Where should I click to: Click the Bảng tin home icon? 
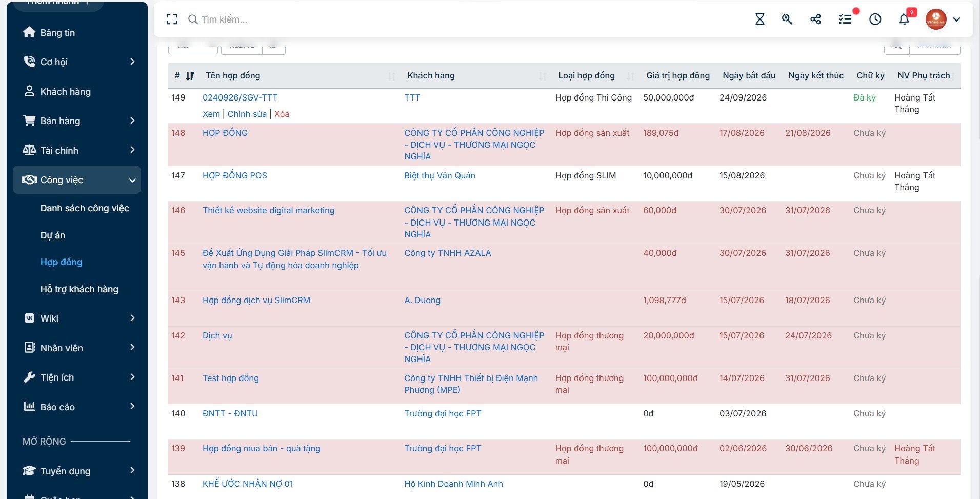[29, 32]
